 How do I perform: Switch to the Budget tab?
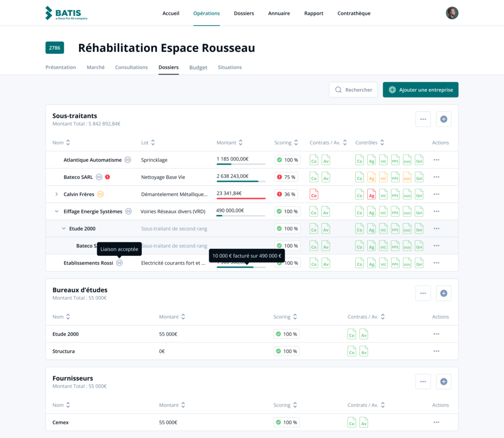tap(198, 67)
